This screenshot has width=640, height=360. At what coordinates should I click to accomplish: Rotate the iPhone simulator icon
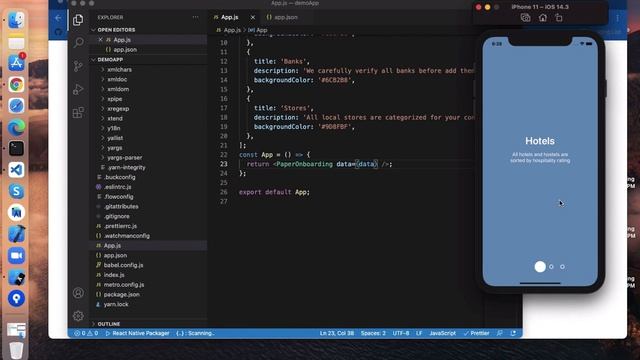tap(559, 18)
